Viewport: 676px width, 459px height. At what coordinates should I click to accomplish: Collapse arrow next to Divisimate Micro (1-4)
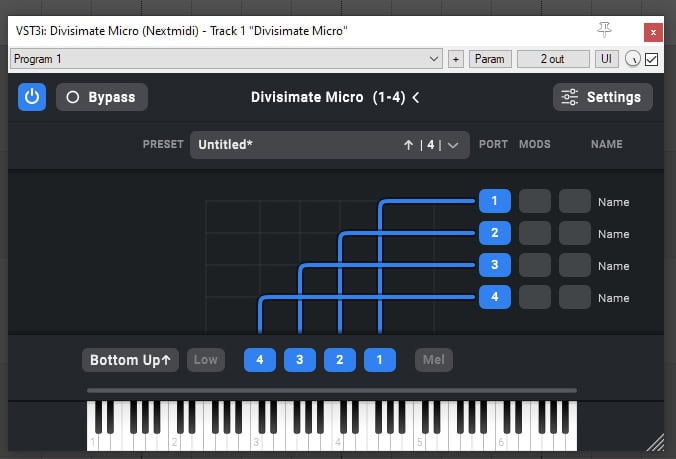point(416,97)
